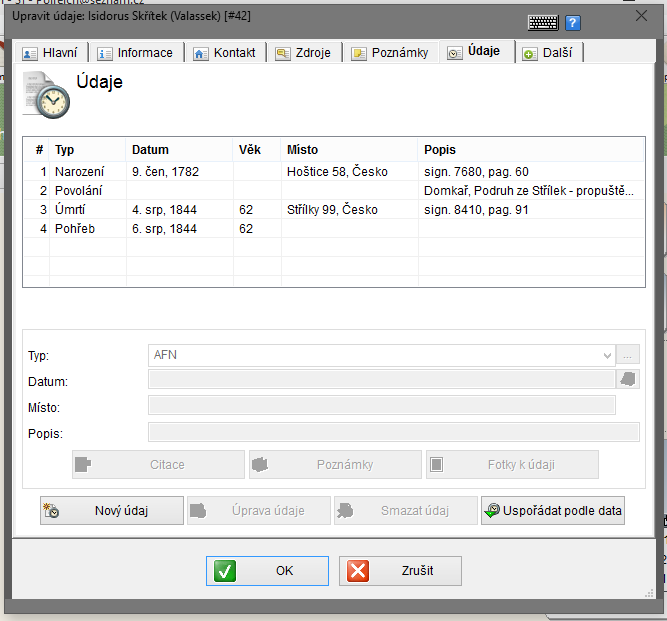
Task: Confirm with the OK button
Action: point(266,571)
